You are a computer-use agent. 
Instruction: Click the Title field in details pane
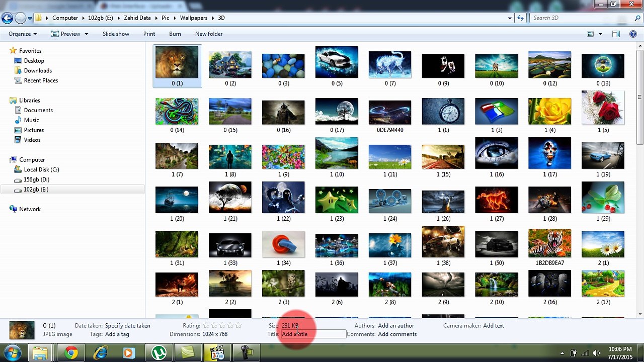pyautogui.click(x=313, y=334)
